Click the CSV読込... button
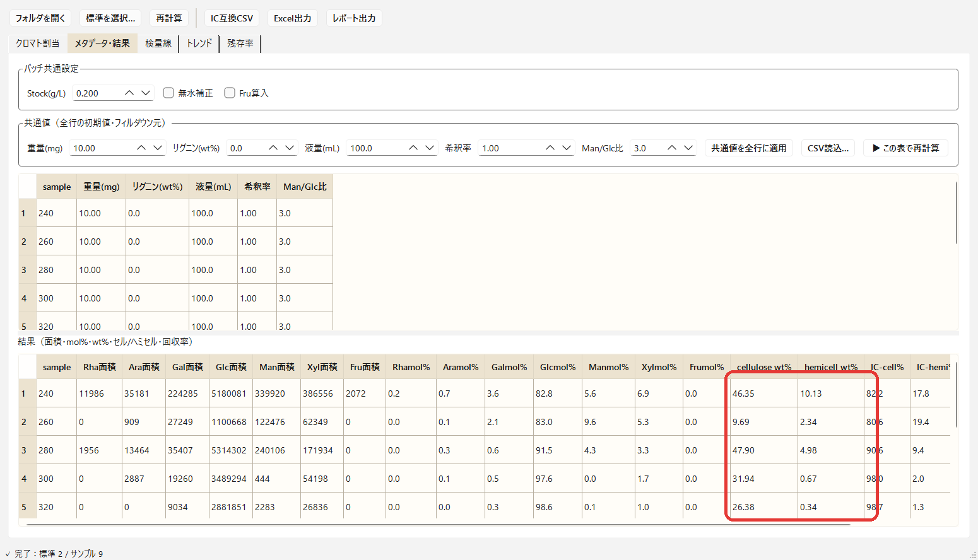Screen dimensions: 978x560 (x=828, y=148)
